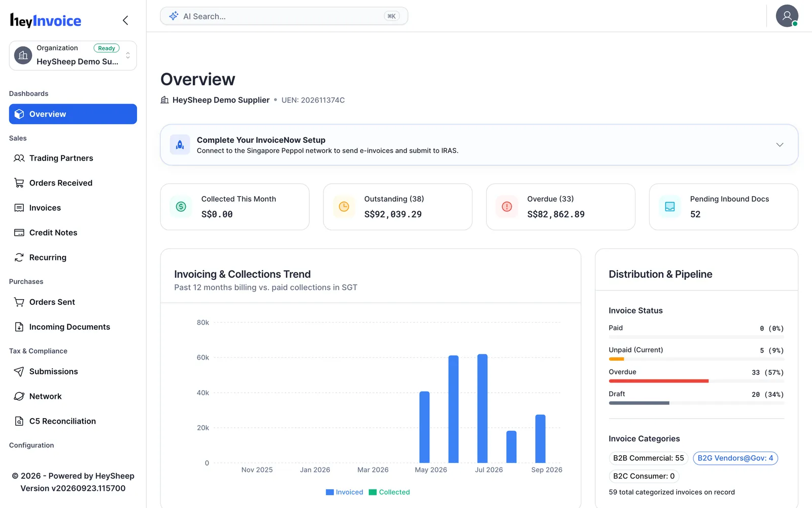
Task: Click the Overdue red progress bar
Action: click(659, 381)
